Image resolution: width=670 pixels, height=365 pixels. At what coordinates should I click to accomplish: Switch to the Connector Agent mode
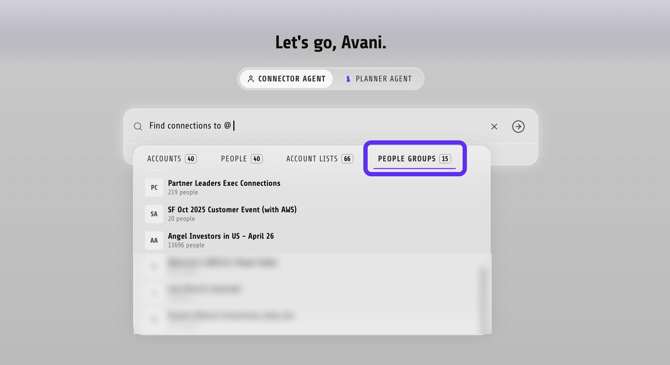[x=286, y=79]
